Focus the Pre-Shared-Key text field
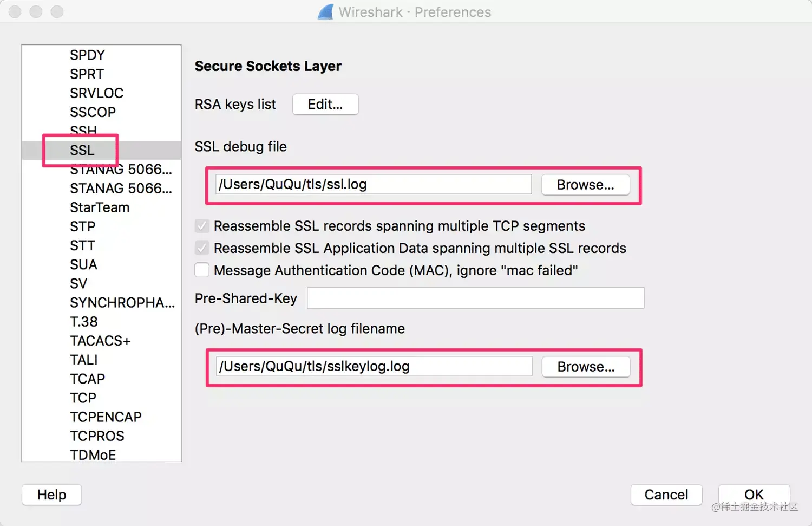The image size is (812, 526). (475, 298)
